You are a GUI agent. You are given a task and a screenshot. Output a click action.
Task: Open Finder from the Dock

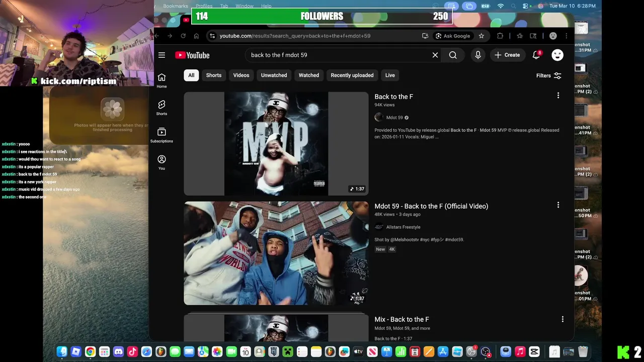coord(62,352)
